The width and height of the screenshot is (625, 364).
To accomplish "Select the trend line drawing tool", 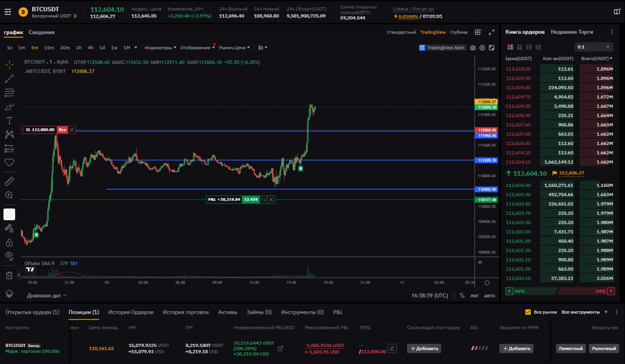I will tap(9, 79).
